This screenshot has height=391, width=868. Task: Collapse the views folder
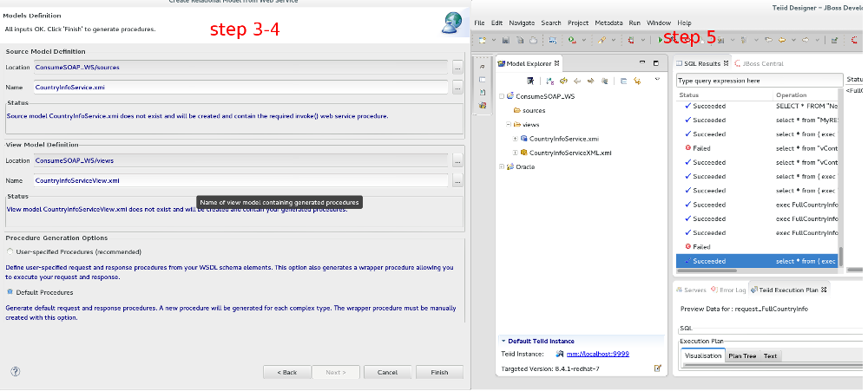tap(508, 125)
